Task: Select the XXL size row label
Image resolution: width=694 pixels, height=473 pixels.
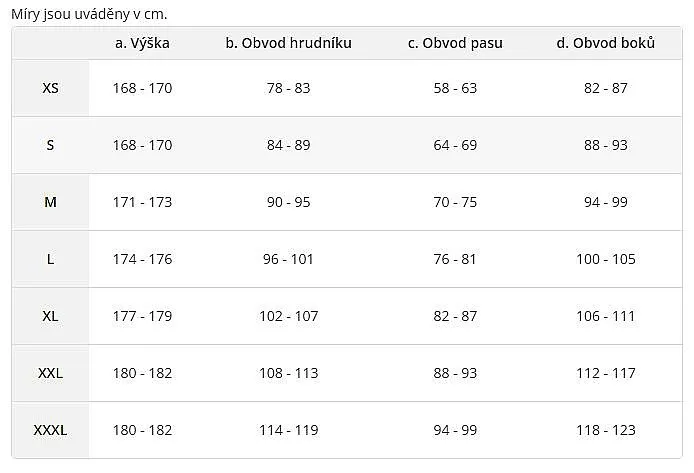Action: [50, 373]
